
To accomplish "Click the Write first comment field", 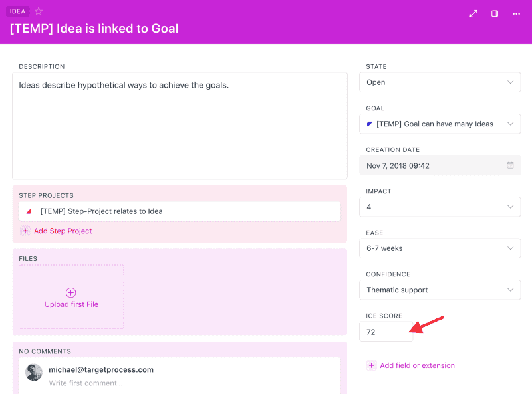I will [85, 383].
